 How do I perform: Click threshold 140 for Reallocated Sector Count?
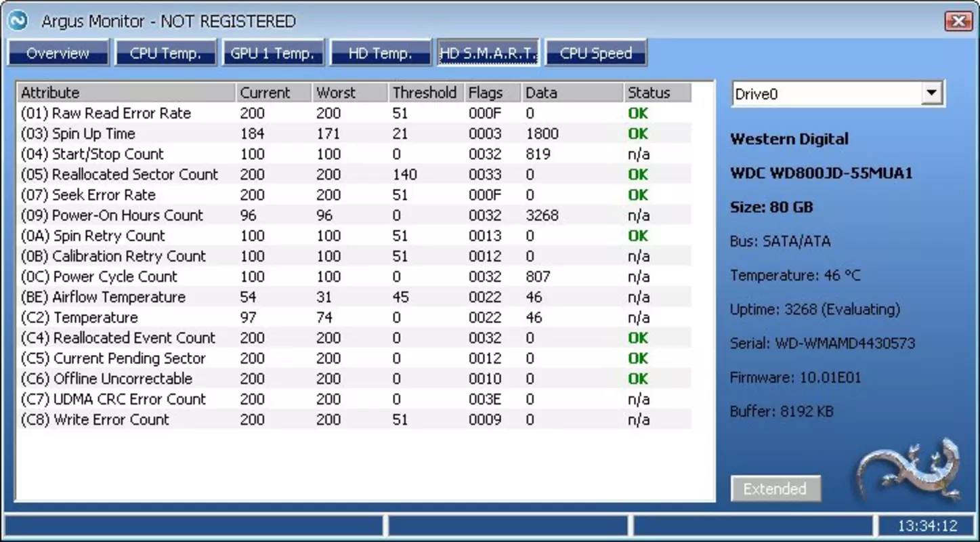pos(405,174)
